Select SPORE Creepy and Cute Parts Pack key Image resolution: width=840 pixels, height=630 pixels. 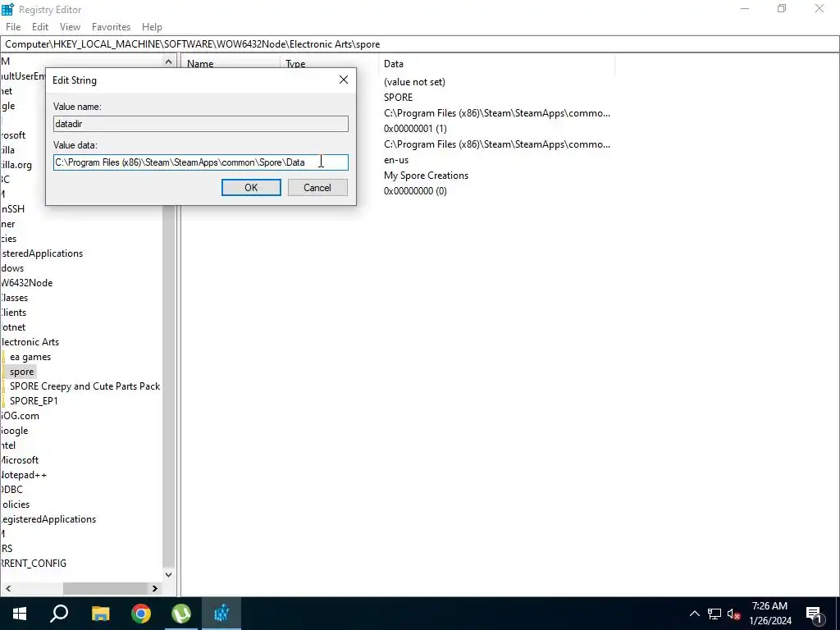(x=84, y=386)
